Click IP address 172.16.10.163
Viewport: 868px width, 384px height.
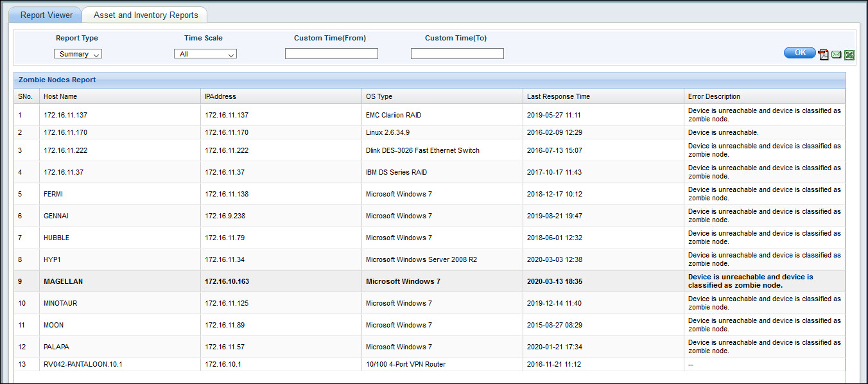pyautogui.click(x=226, y=281)
